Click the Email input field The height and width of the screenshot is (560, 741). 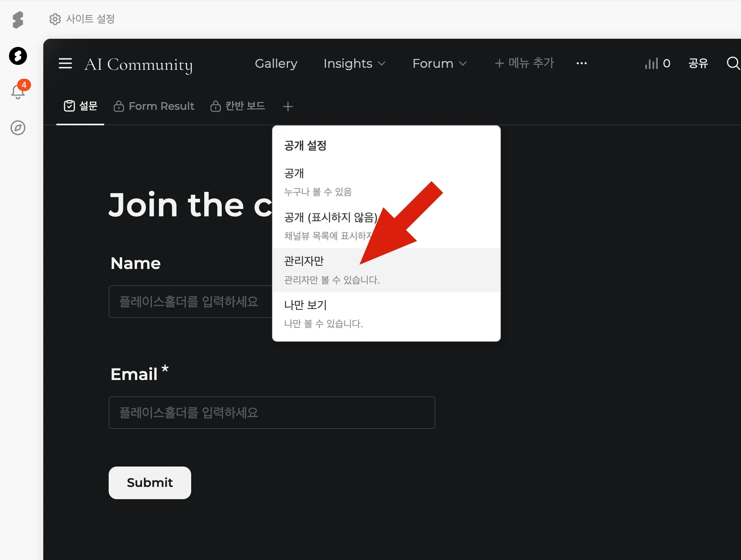click(x=272, y=413)
